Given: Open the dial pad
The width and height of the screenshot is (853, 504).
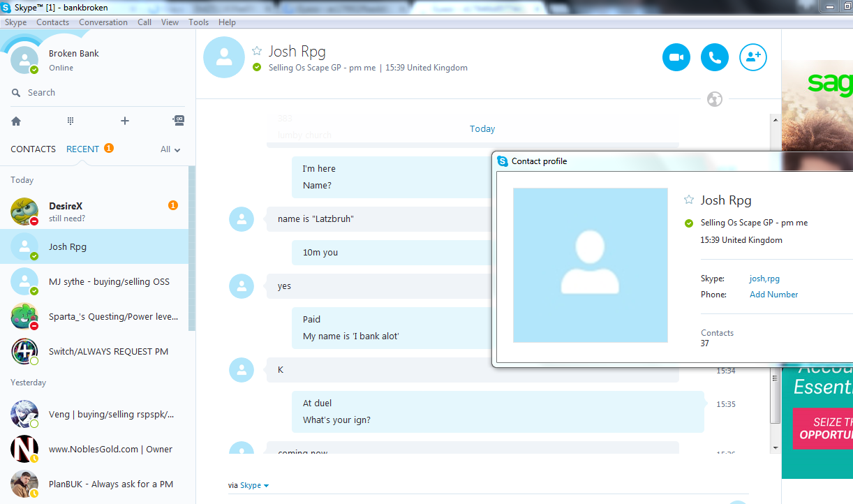Looking at the screenshot, I should pyautogui.click(x=71, y=121).
